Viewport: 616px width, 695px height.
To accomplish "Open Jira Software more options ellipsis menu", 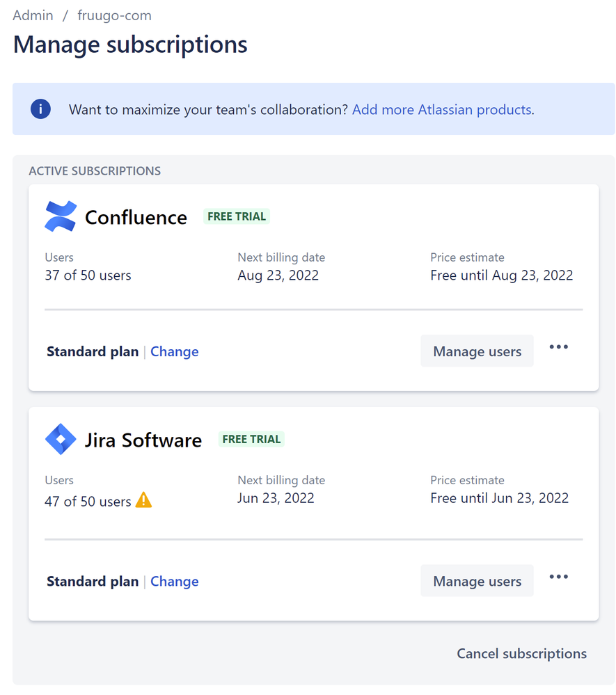I will 558,577.
